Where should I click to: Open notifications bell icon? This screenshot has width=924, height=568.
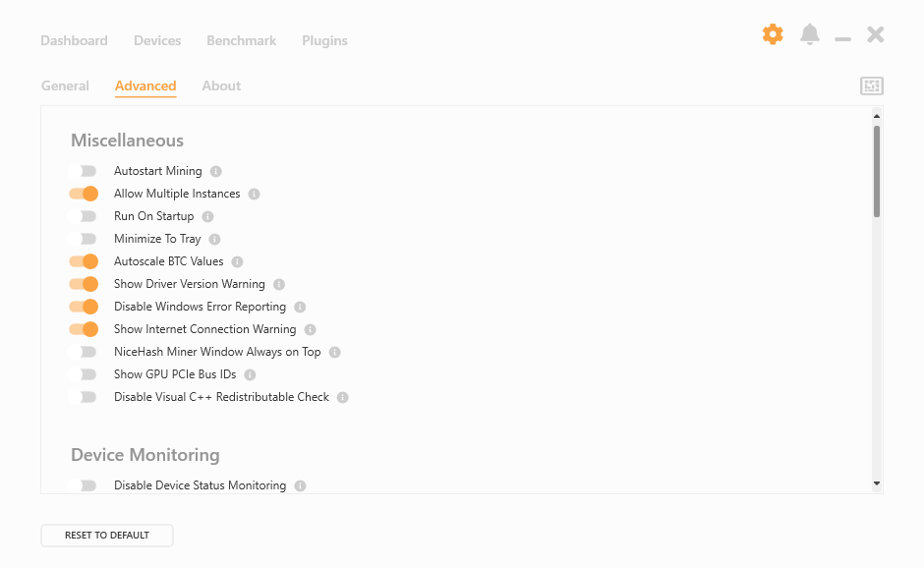(x=810, y=34)
